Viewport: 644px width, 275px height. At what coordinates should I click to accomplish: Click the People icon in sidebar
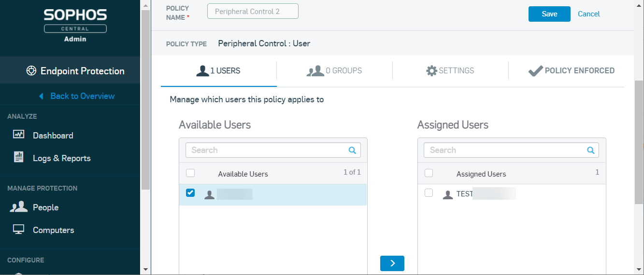click(18, 207)
